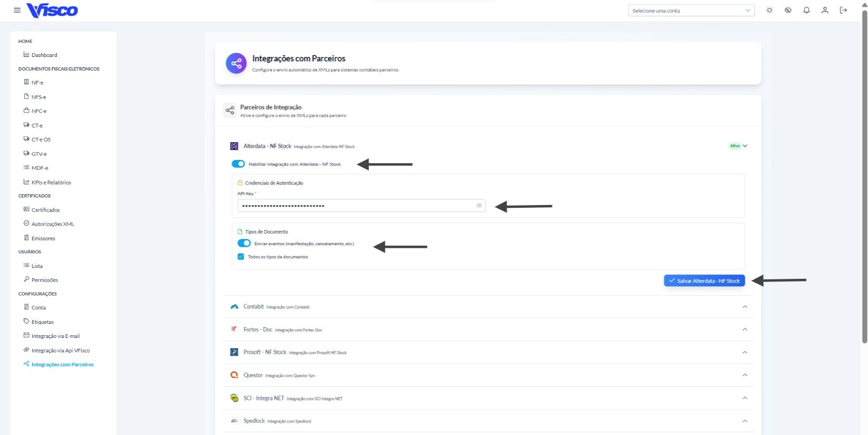Click the Etiquetas tag icon in the sidebar

(26, 321)
